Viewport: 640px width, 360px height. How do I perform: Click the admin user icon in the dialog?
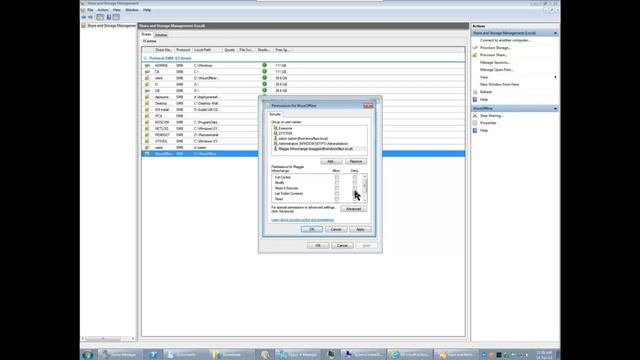[276, 138]
